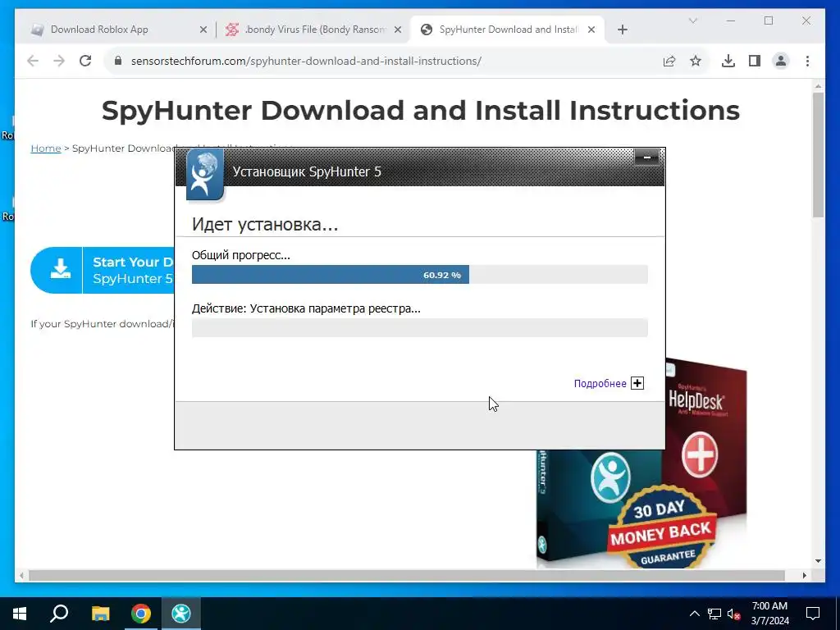Click the 30 Day Money Back badge

(660, 529)
